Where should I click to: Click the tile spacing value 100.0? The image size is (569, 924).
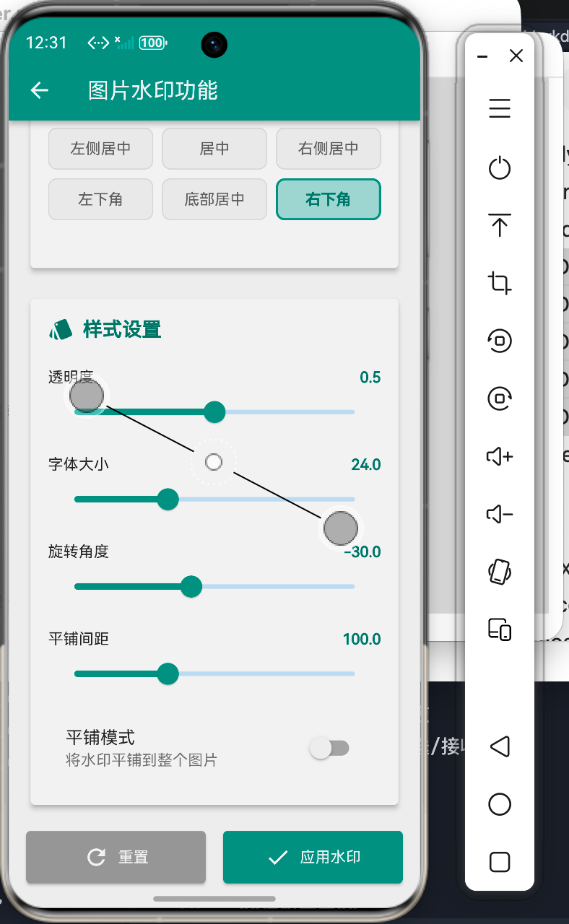[362, 639]
